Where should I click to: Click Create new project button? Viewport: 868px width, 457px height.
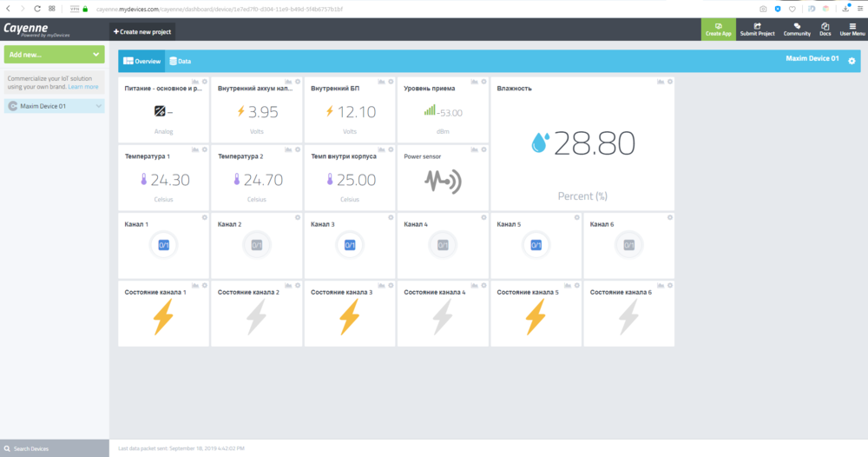[x=142, y=31]
